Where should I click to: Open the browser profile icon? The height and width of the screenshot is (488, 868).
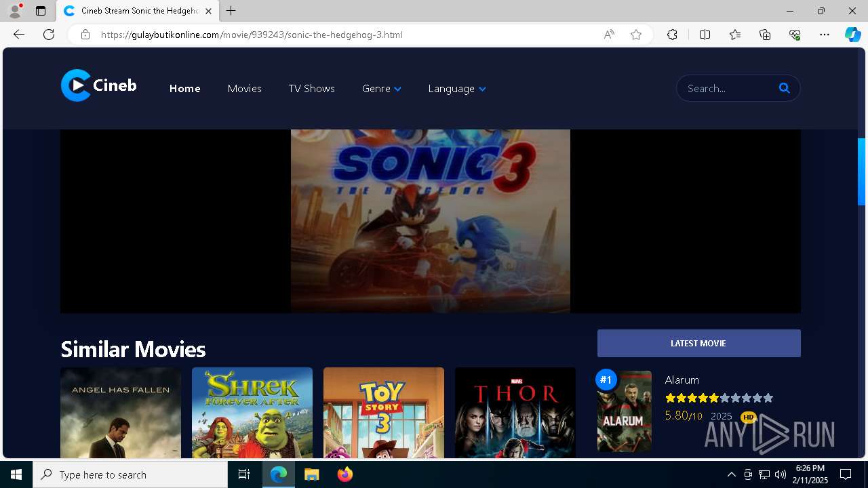(15, 11)
